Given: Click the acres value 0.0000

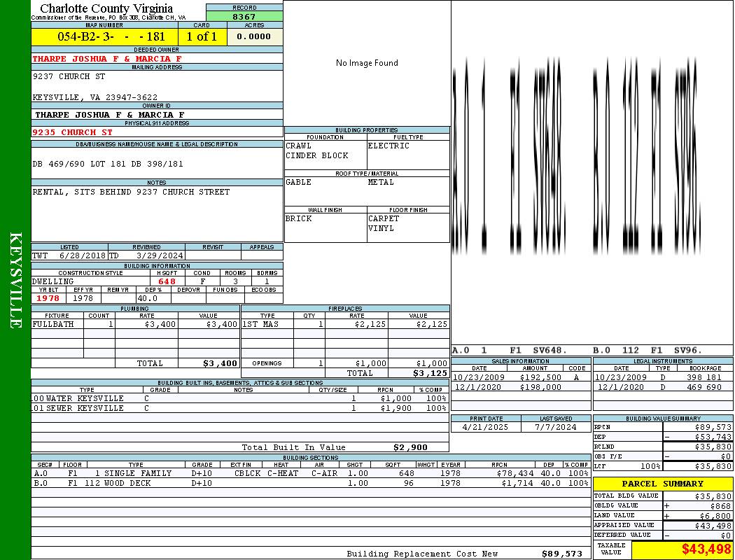Looking at the screenshot, I should [253, 36].
